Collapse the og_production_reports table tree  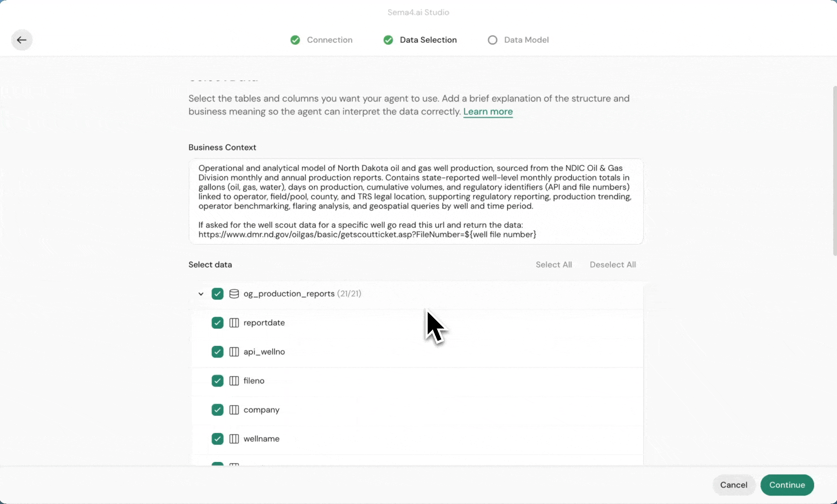click(x=201, y=294)
